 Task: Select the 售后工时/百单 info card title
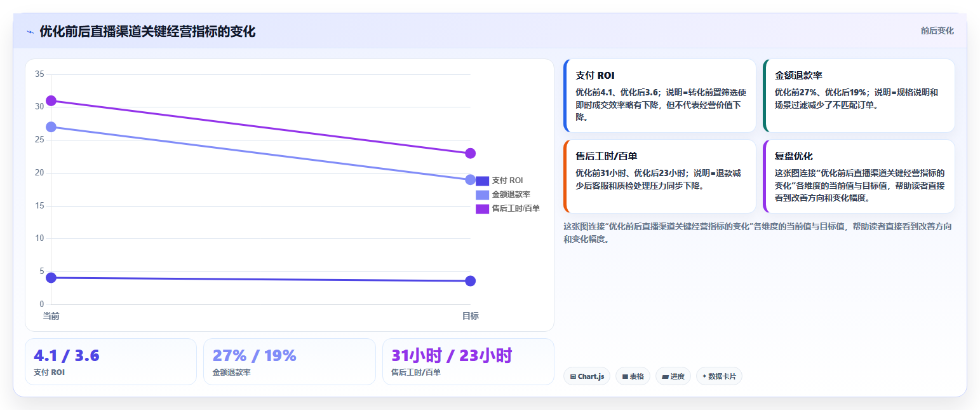(x=606, y=156)
